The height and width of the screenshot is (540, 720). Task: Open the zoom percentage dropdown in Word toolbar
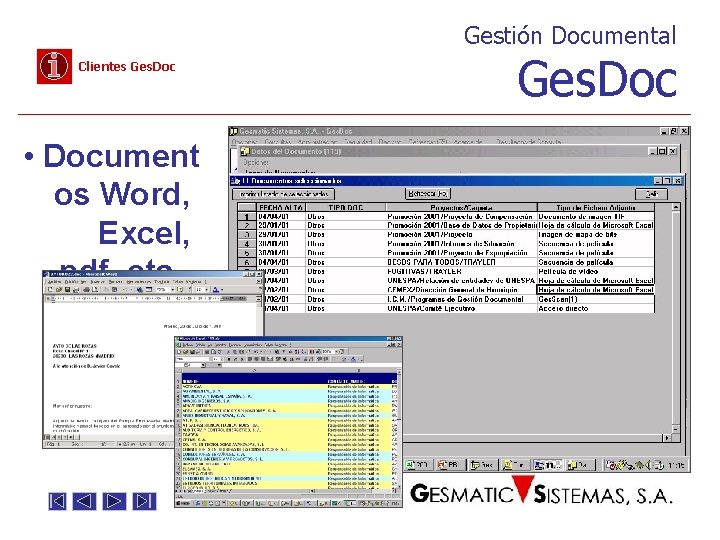click(x=173, y=290)
